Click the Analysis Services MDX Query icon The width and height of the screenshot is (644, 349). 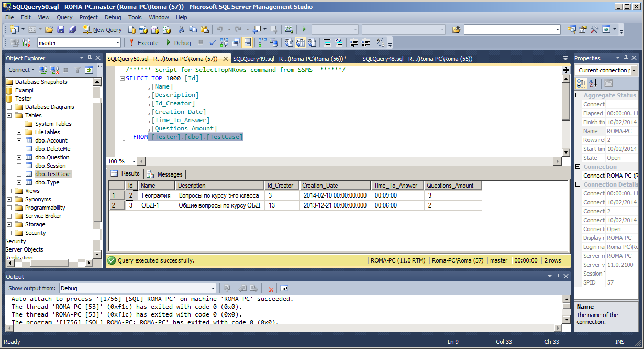pos(143,30)
